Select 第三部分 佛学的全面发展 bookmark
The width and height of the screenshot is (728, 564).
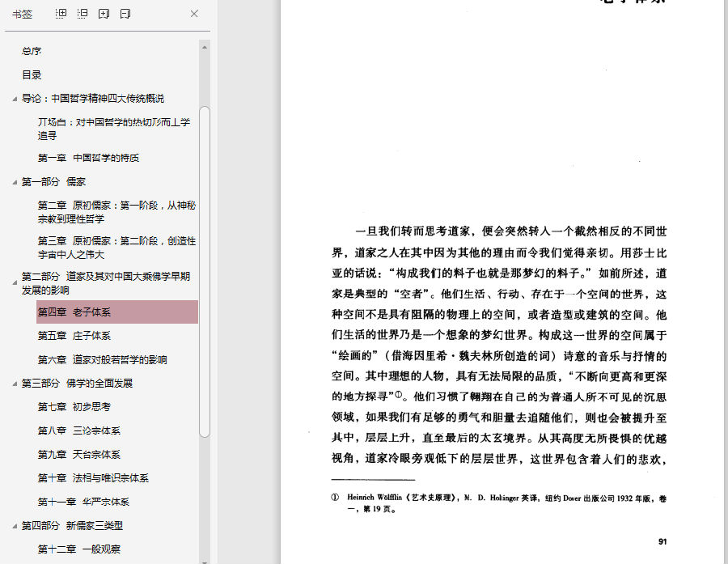pos(77,384)
